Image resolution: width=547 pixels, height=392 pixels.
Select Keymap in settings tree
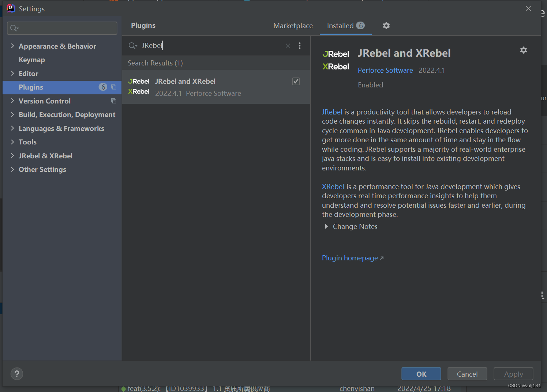pyautogui.click(x=32, y=60)
